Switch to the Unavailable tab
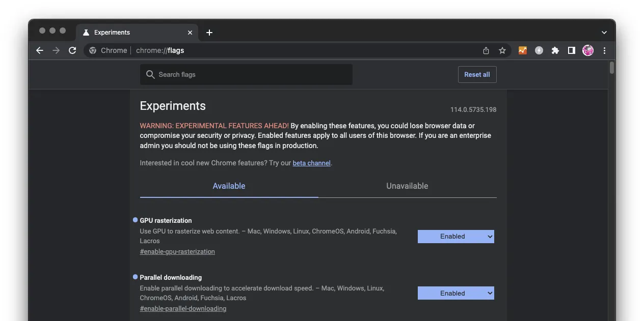The image size is (644, 321). 407,186
